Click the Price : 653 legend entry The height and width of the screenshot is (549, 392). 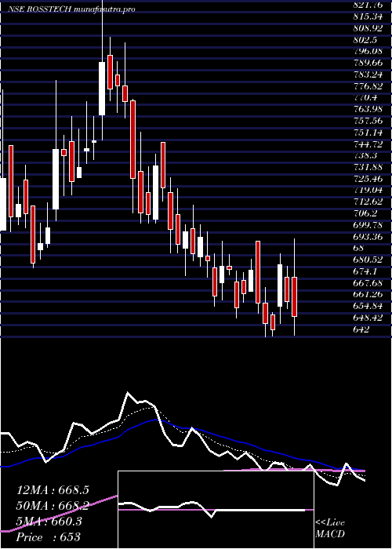49,537
